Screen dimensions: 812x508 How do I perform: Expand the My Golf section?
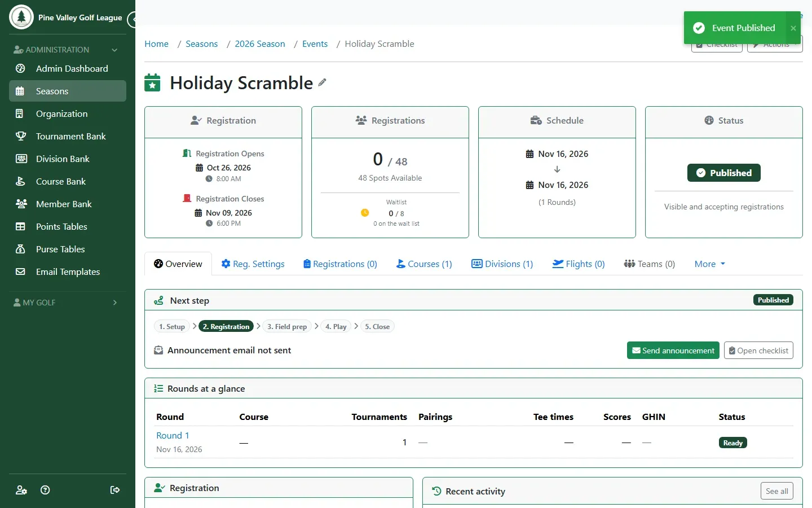pyautogui.click(x=68, y=303)
